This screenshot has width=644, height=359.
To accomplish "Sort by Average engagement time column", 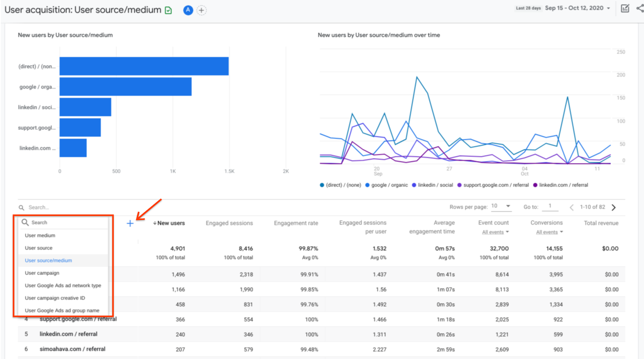I will (432, 227).
